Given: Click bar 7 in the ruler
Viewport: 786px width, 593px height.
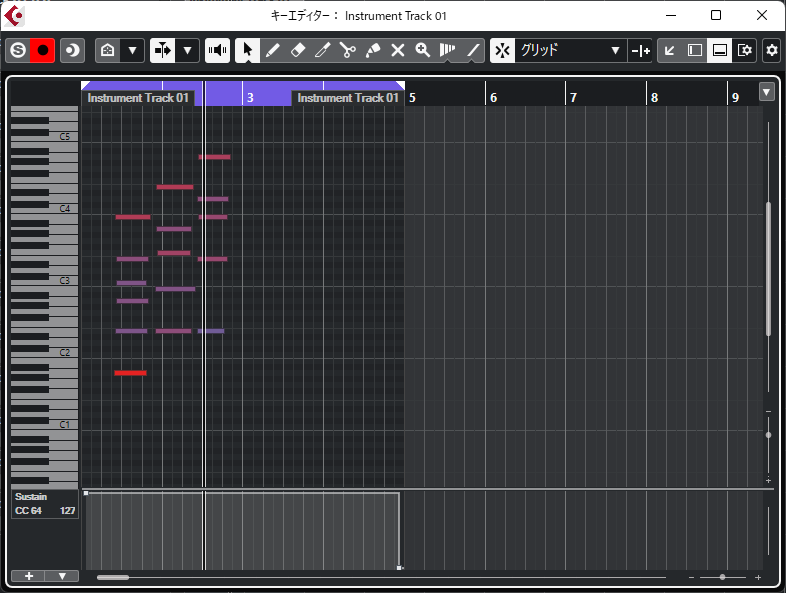Looking at the screenshot, I should (x=573, y=98).
